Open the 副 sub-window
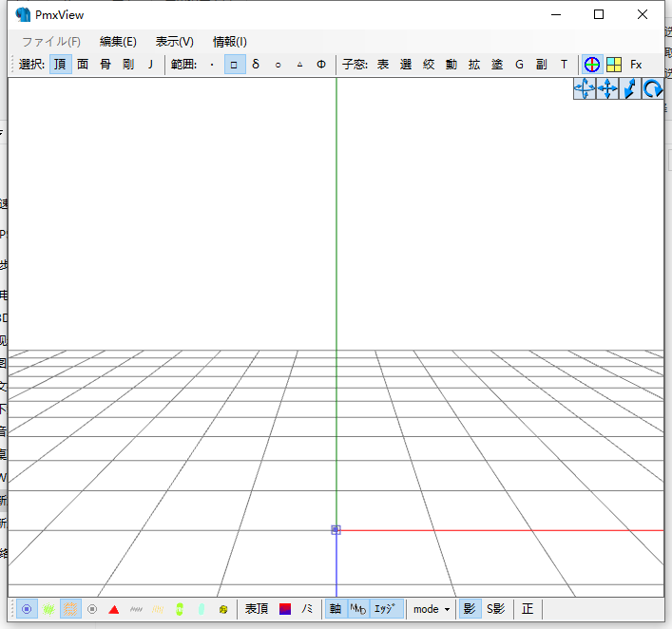Viewport: 672px width, 629px height. [542, 65]
